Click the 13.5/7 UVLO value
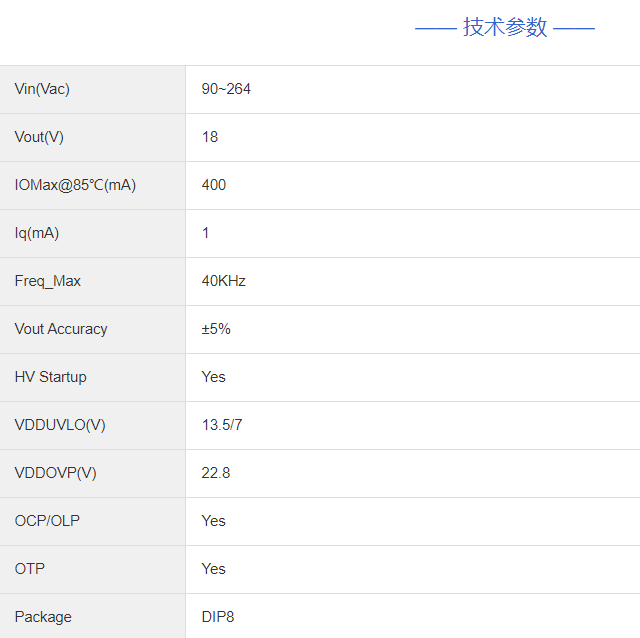Image resolution: width=640 pixels, height=638 pixels. click(x=222, y=425)
